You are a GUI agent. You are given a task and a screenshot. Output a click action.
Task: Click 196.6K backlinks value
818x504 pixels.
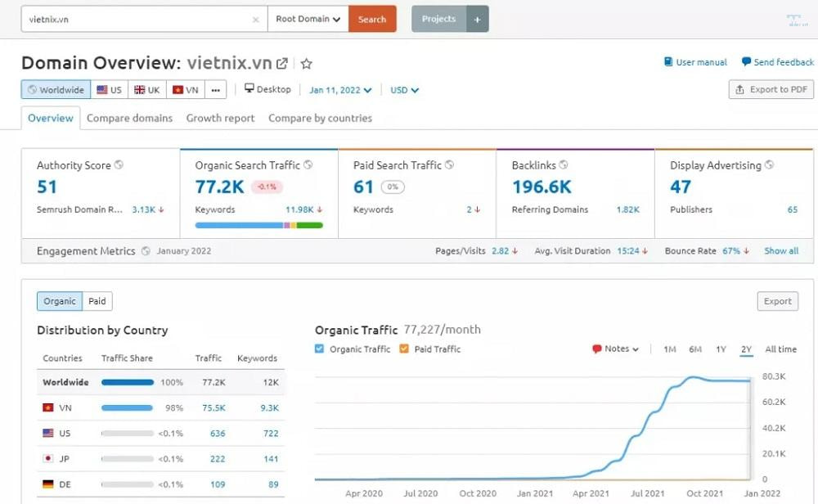point(542,187)
